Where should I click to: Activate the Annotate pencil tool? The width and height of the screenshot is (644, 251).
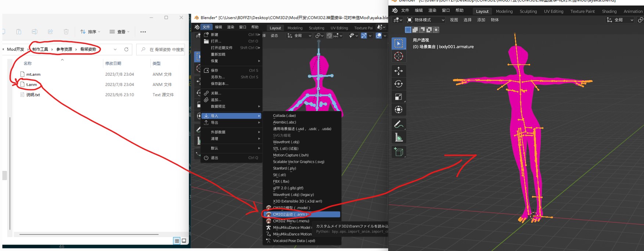399,125
